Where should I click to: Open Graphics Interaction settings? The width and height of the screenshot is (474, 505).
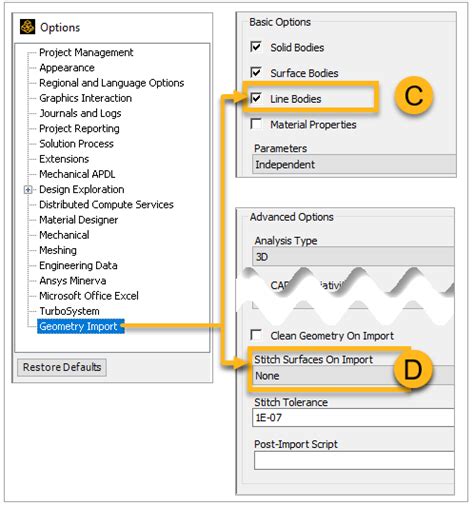(x=85, y=98)
